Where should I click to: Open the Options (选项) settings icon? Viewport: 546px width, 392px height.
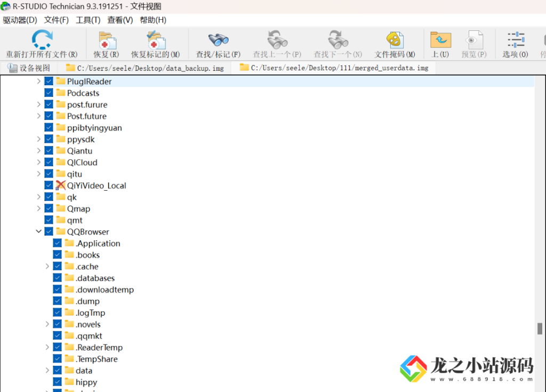(516, 39)
